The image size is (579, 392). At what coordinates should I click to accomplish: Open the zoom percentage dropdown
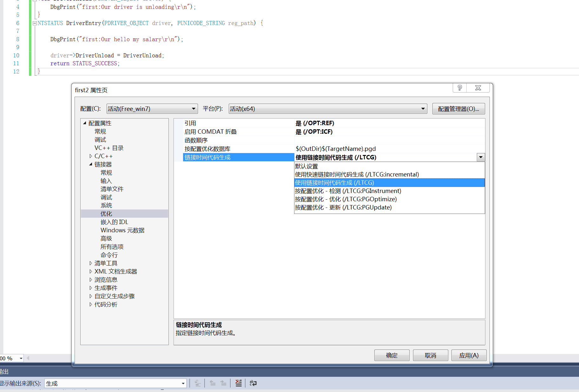click(20, 358)
